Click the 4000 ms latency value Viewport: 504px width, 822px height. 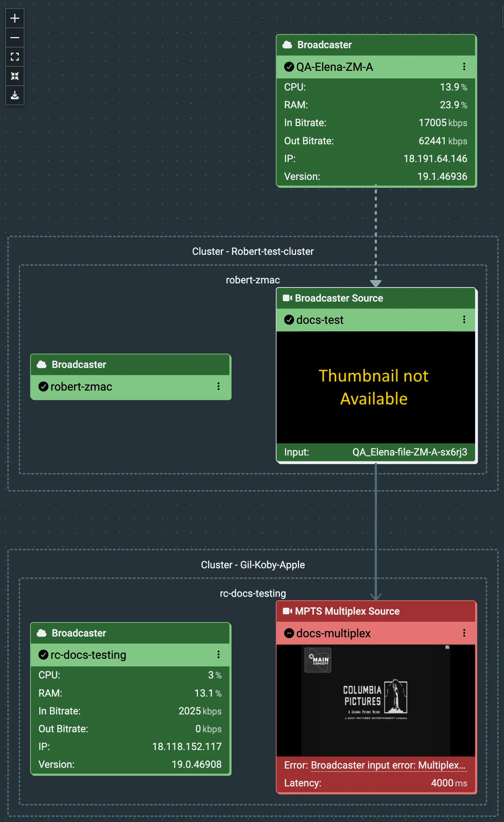pos(449,783)
